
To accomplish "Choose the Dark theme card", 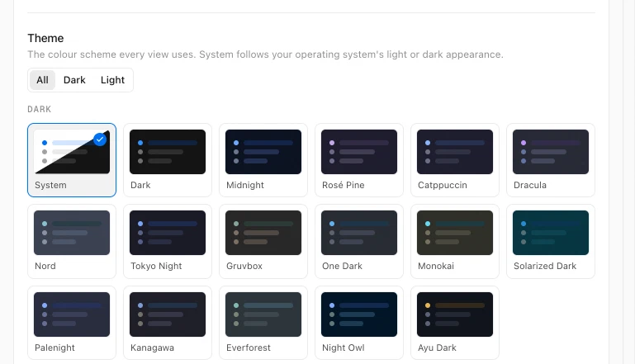I will click(168, 160).
